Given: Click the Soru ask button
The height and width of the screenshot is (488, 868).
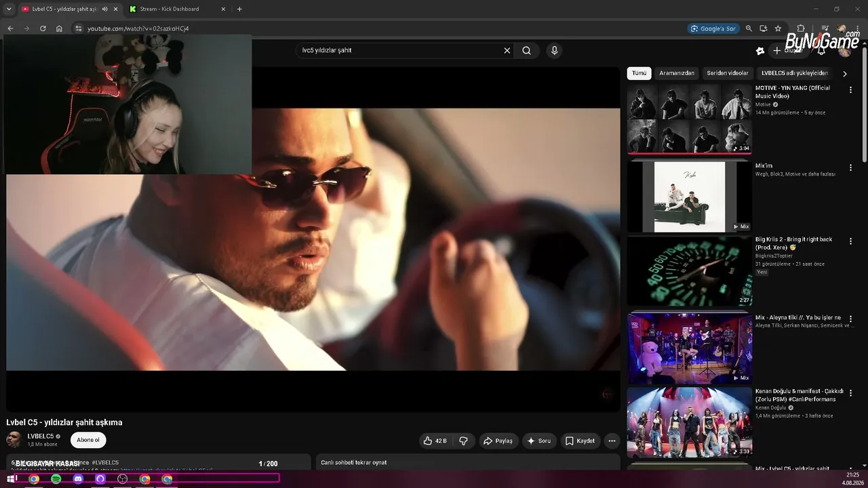Looking at the screenshot, I should (x=538, y=441).
